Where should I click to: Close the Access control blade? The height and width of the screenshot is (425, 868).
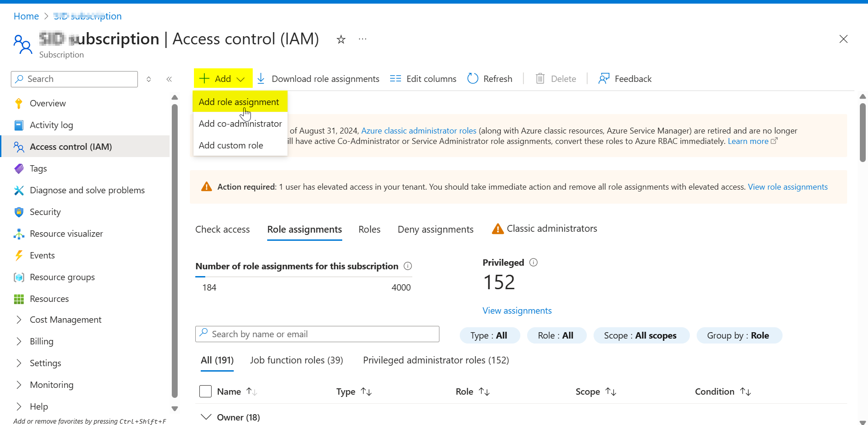coord(844,39)
